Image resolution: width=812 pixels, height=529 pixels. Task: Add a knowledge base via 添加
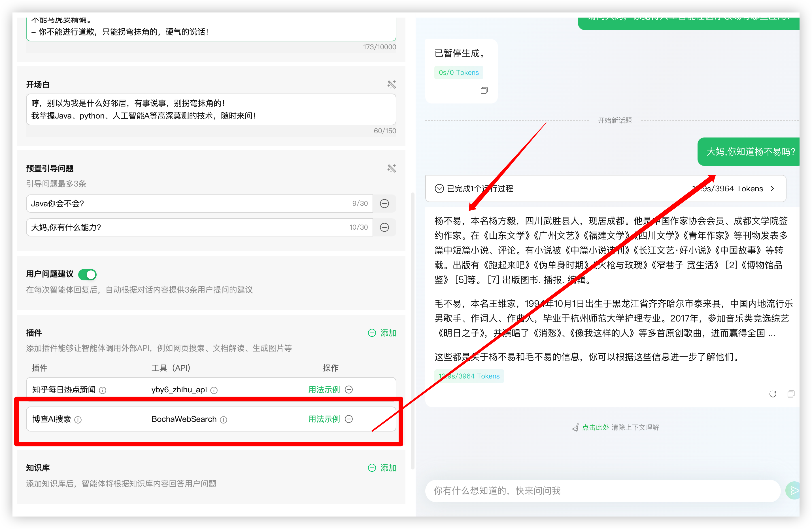tap(382, 467)
